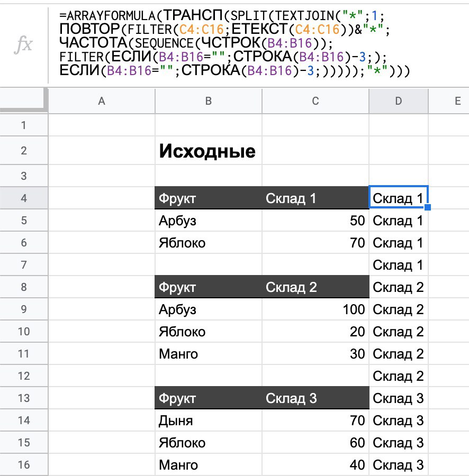Select row 4 header
The width and height of the screenshot is (469, 476).
[x=24, y=198]
